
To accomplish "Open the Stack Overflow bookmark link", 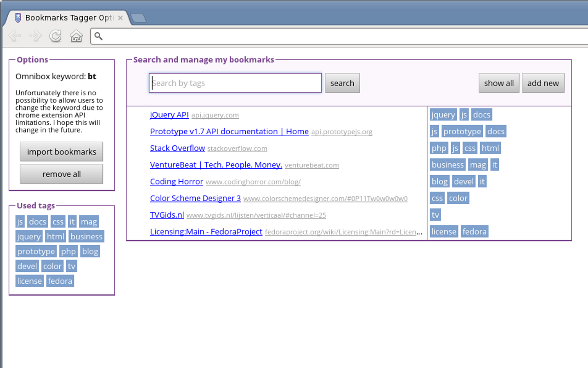I will click(x=177, y=148).
